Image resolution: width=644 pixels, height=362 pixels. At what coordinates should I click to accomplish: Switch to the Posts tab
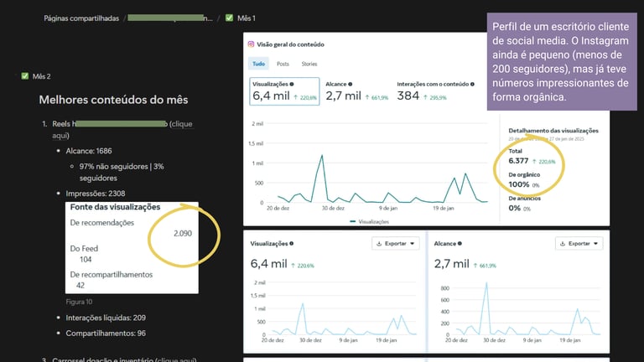(x=283, y=64)
